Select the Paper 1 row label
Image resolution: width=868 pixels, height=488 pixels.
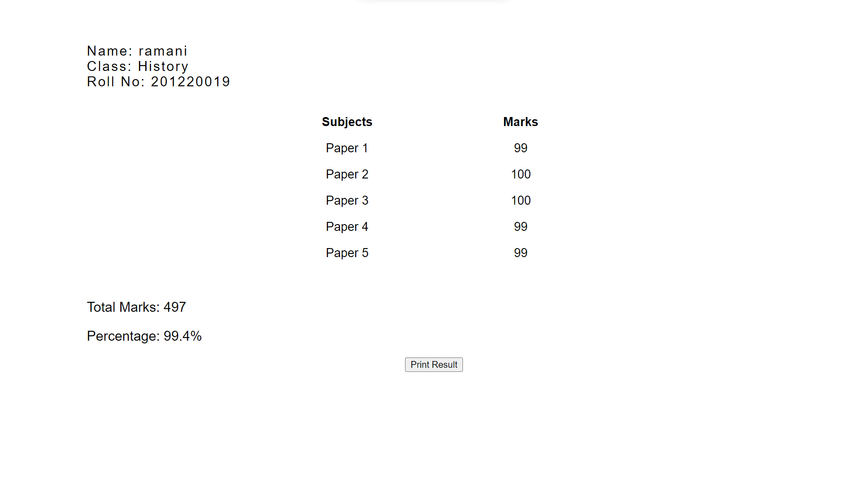click(347, 148)
